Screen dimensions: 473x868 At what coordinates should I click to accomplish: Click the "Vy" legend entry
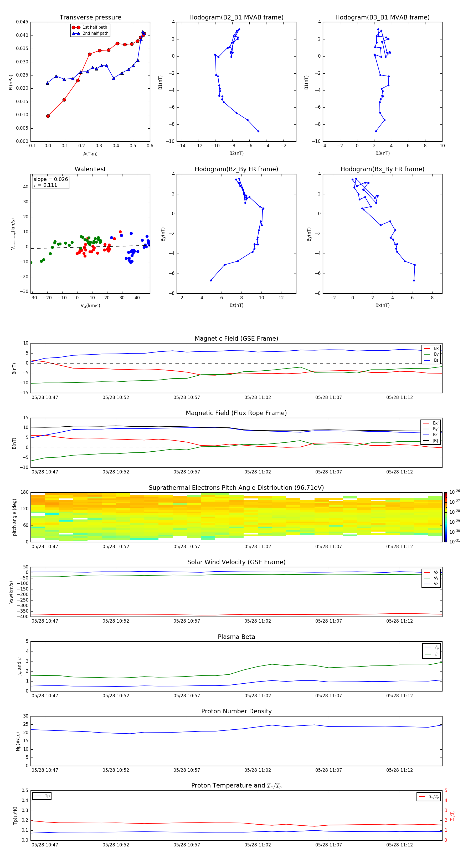point(431,578)
